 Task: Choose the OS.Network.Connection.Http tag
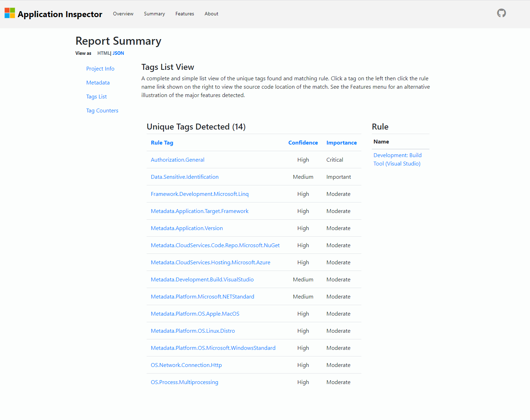186,365
